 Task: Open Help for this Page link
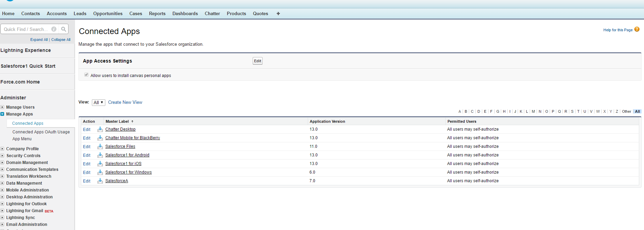coord(618,30)
